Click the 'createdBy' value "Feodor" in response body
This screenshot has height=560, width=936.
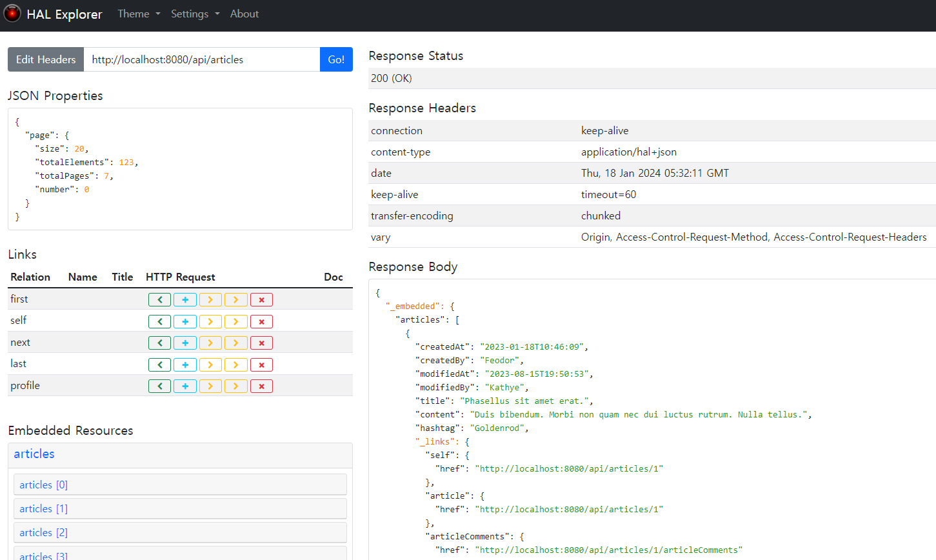click(499, 360)
